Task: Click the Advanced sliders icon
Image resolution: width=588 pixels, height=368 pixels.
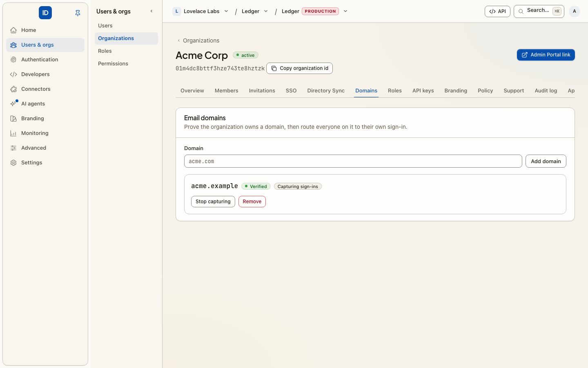Action: [13, 148]
